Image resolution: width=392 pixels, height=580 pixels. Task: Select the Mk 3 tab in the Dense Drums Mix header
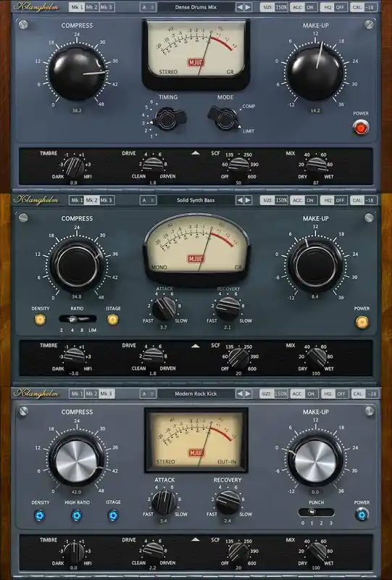click(x=107, y=7)
